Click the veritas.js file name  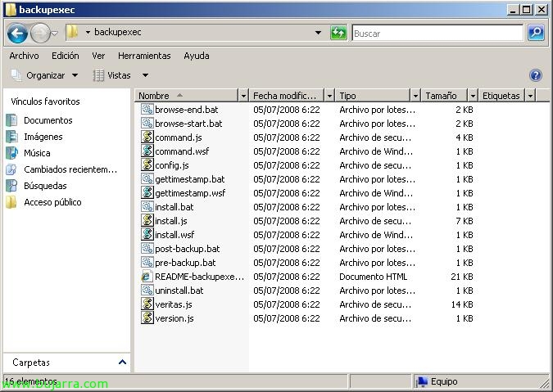[174, 304]
